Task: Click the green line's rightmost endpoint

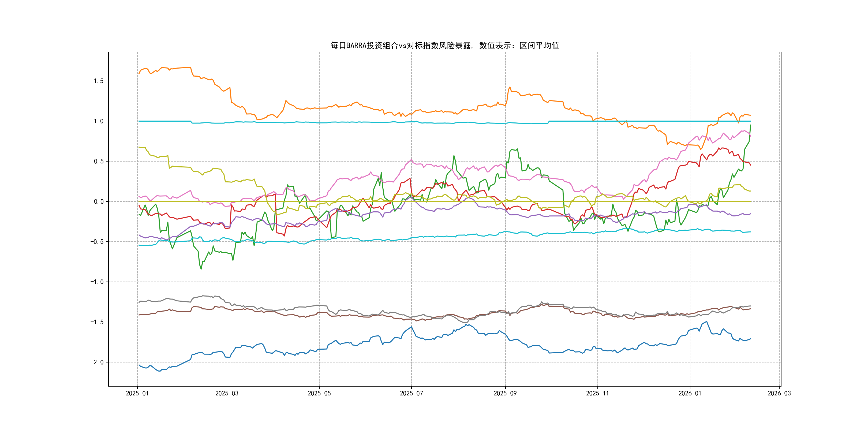Action: pyautogui.click(x=750, y=125)
